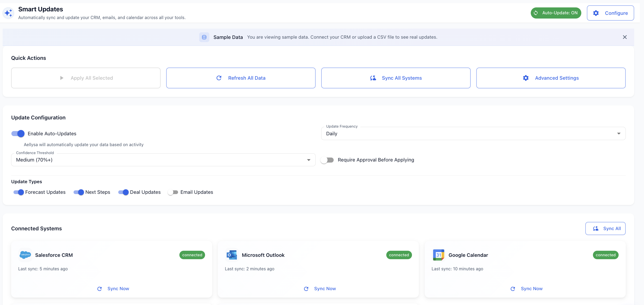The image size is (644, 305).
Task: Open the Configure panel
Action: 610,13
